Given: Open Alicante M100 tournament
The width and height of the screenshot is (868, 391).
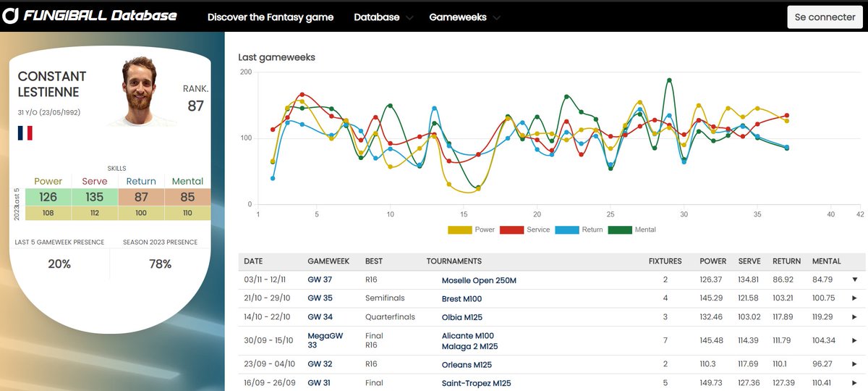Looking at the screenshot, I should [x=467, y=335].
